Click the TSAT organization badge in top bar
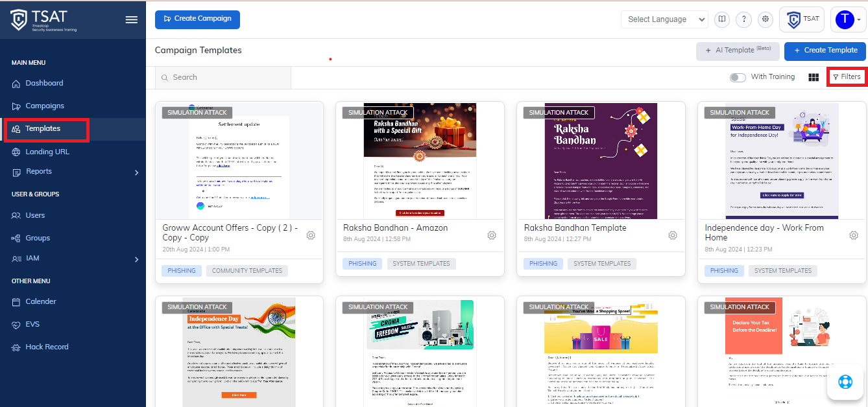This screenshot has height=407, width=868. [x=802, y=19]
